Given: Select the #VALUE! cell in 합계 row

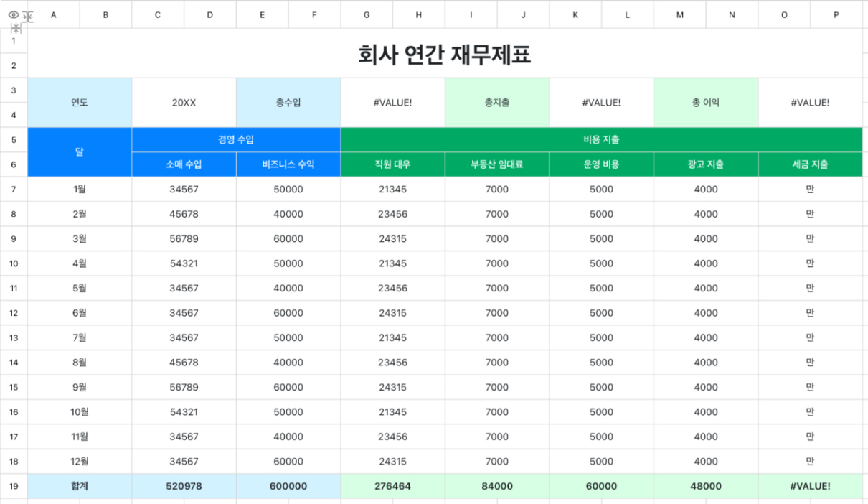Looking at the screenshot, I should point(811,486).
